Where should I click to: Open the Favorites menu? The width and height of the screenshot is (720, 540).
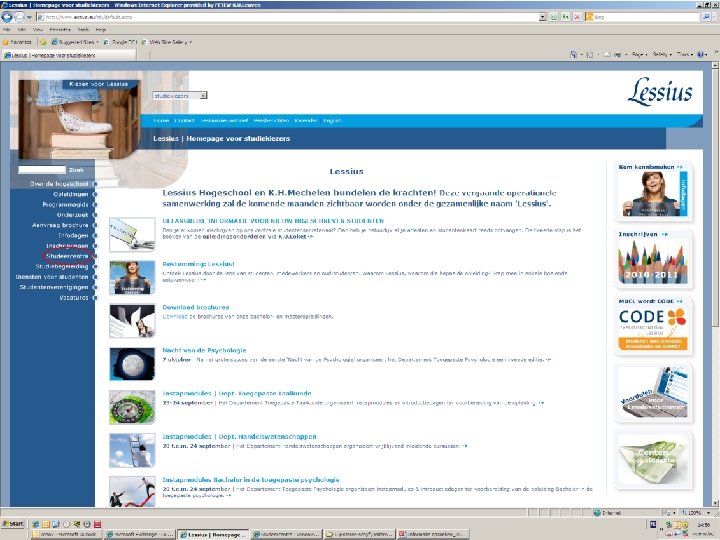click(60, 29)
